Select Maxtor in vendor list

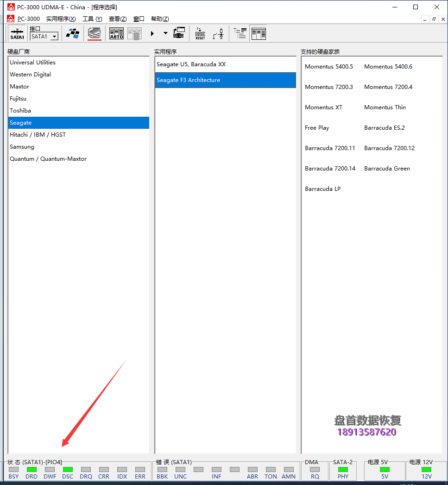coord(79,87)
